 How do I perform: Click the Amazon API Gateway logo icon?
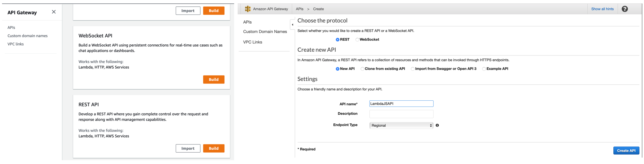pos(248,9)
